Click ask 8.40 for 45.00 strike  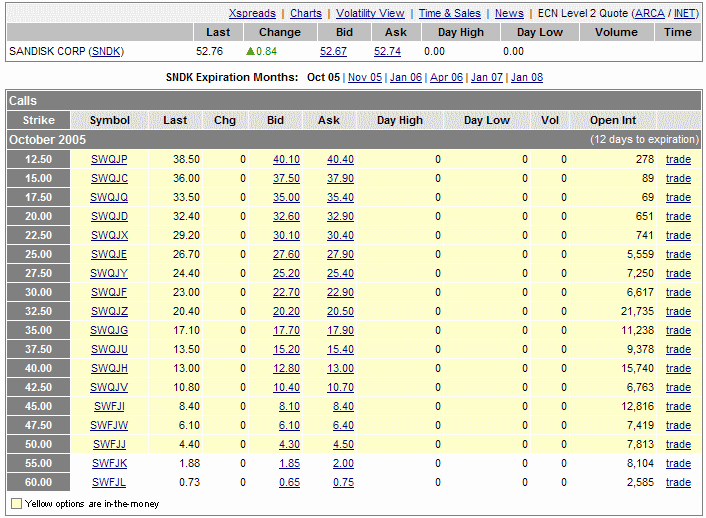344,406
